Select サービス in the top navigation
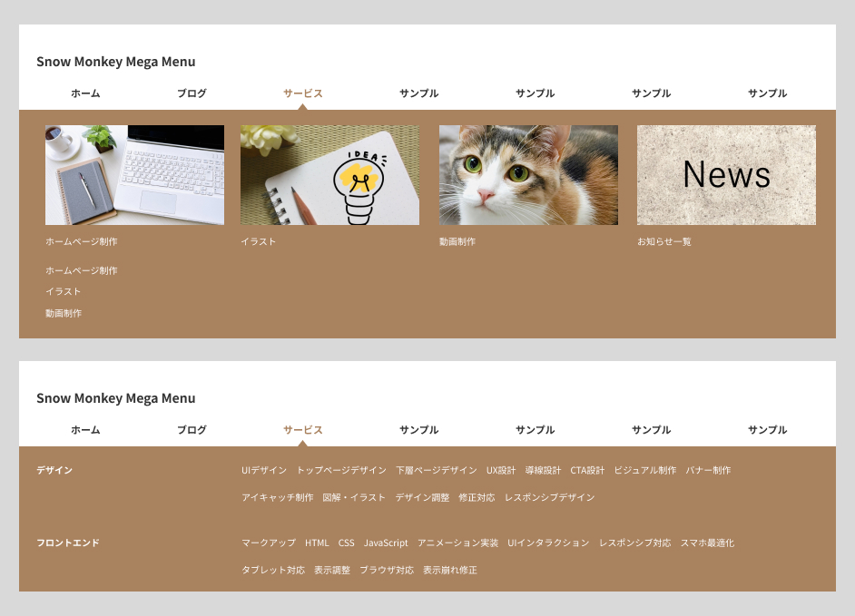This screenshot has width=855, height=616. pos(302,93)
